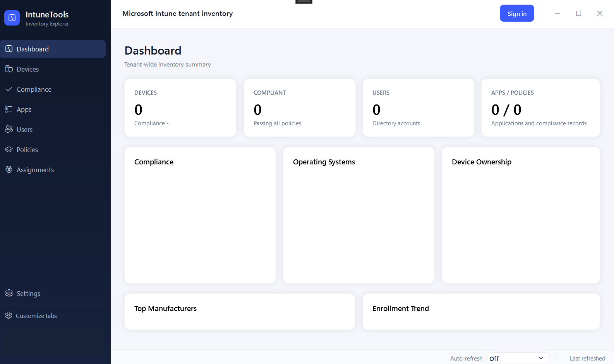The image size is (614, 364).
Task: Select the Devices summary card
Action: [180, 108]
